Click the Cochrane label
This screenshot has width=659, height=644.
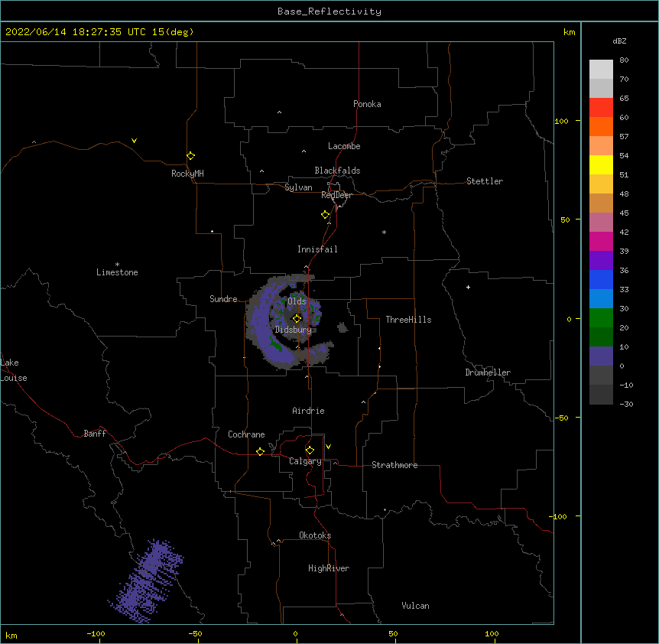pyautogui.click(x=246, y=434)
